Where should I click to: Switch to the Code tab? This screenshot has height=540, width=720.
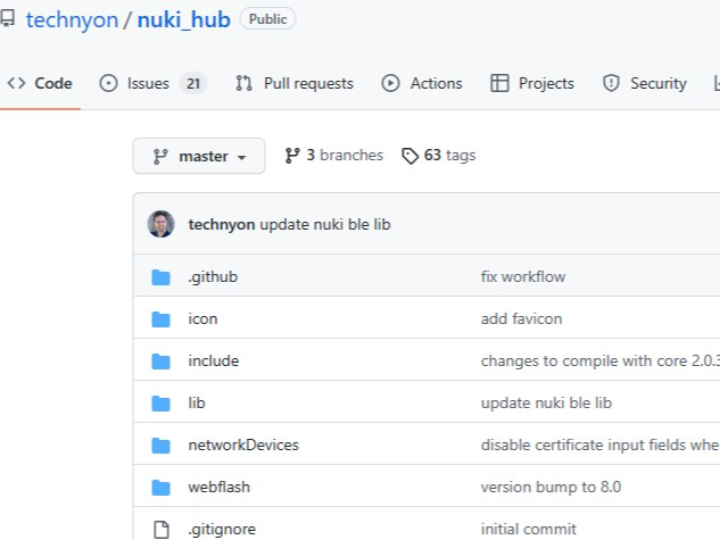(40, 84)
